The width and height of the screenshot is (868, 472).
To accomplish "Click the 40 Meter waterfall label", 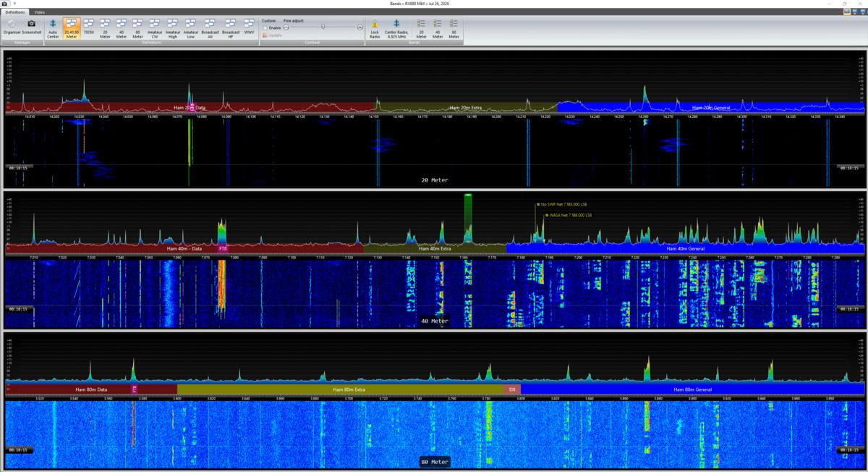I will coord(435,321).
